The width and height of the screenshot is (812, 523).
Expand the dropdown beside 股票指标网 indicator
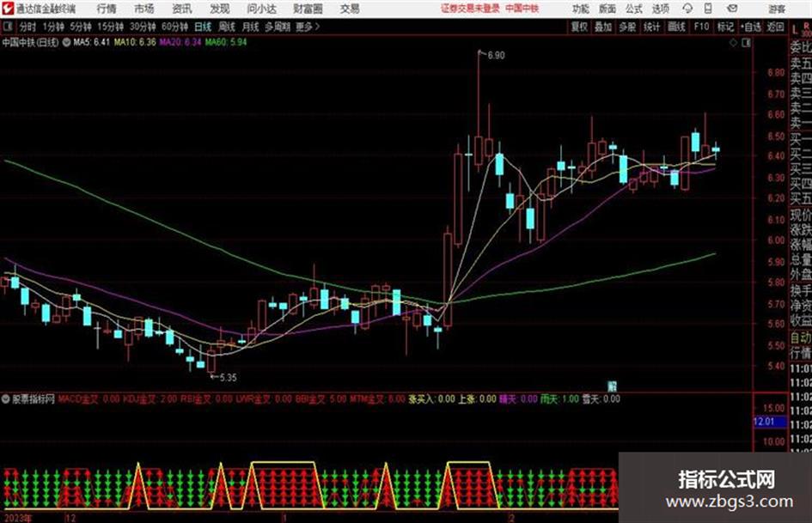pos(6,399)
